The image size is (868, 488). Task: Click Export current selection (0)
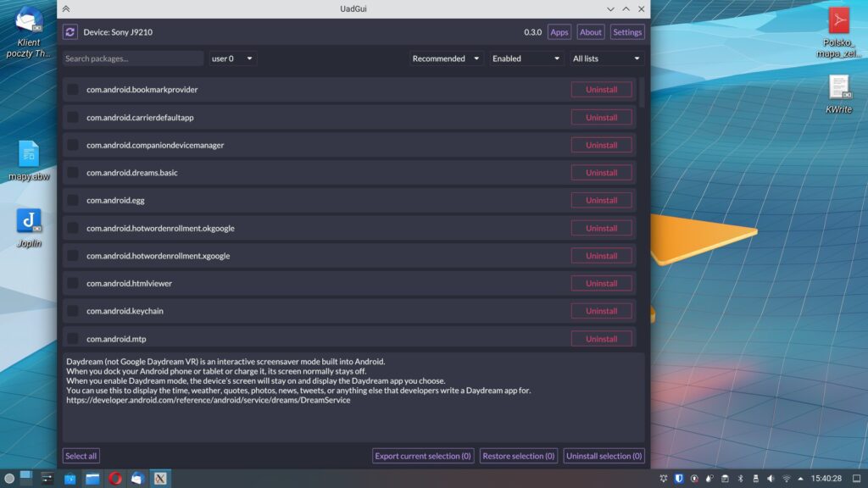pyautogui.click(x=423, y=456)
